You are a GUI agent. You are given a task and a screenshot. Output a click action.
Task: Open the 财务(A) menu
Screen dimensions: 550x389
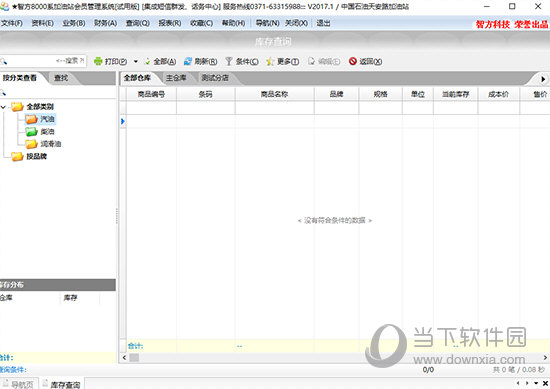tap(105, 23)
